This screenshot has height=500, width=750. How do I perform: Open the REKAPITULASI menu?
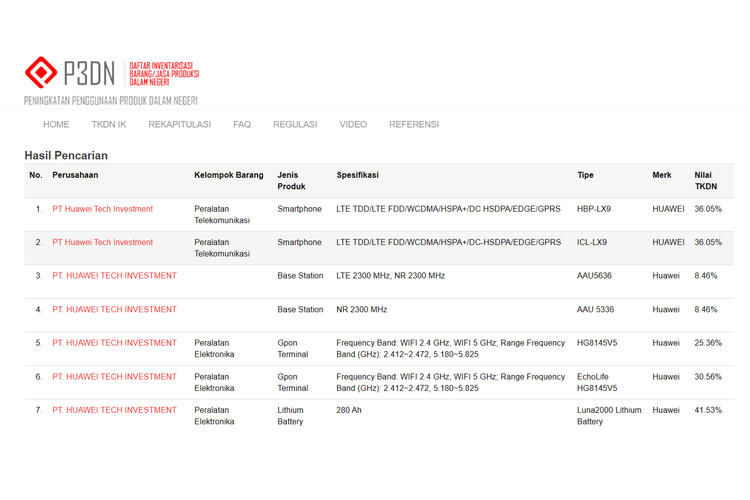(179, 125)
